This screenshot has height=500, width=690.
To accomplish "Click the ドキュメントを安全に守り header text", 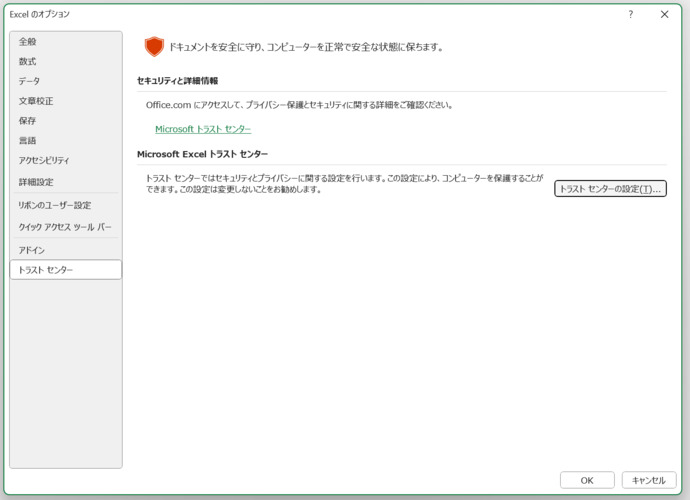I will coord(306,47).
